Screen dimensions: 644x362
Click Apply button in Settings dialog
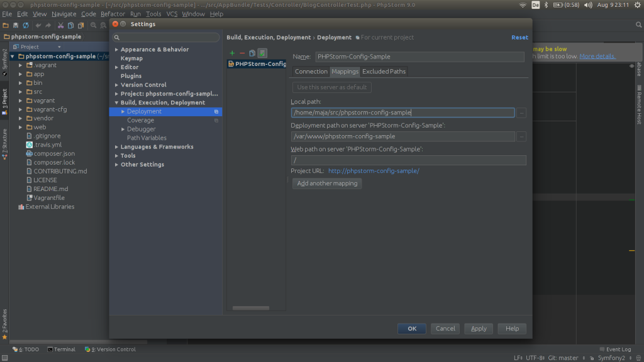tap(479, 329)
